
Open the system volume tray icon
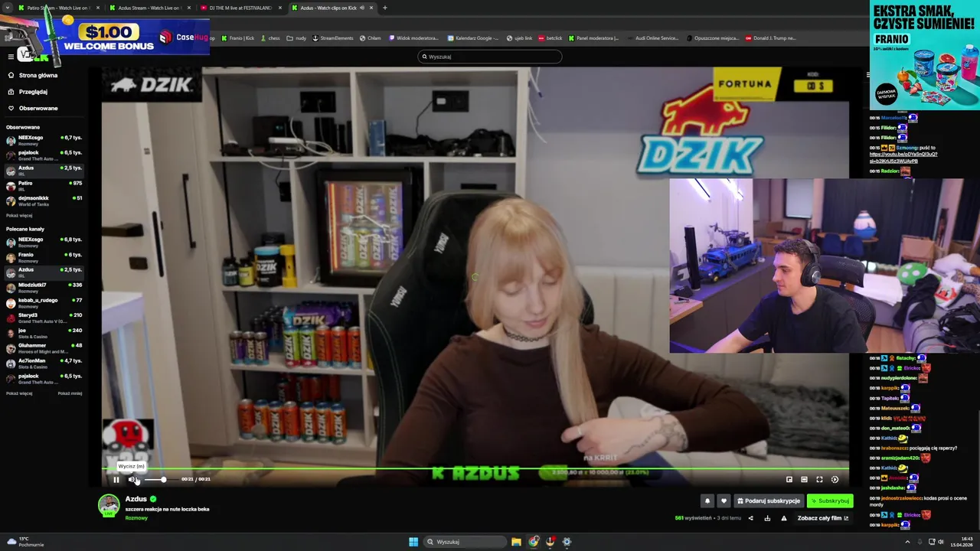click(x=941, y=542)
